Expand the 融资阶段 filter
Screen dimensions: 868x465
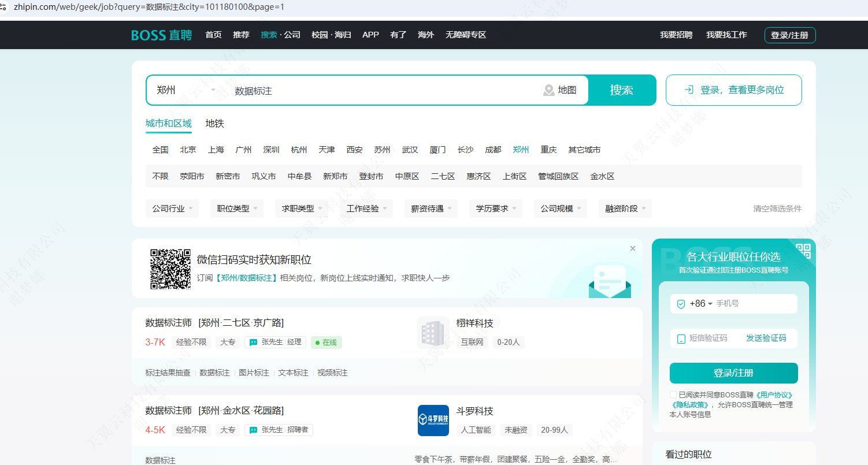point(625,209)
